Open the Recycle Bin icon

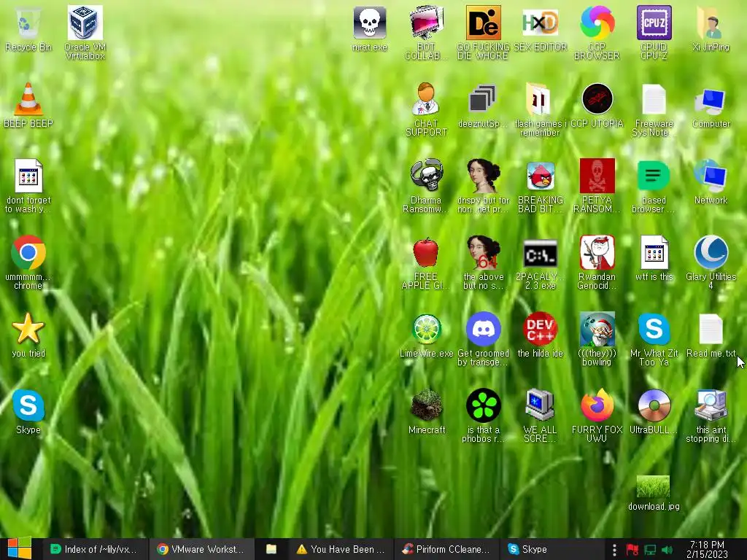[28, 23]
